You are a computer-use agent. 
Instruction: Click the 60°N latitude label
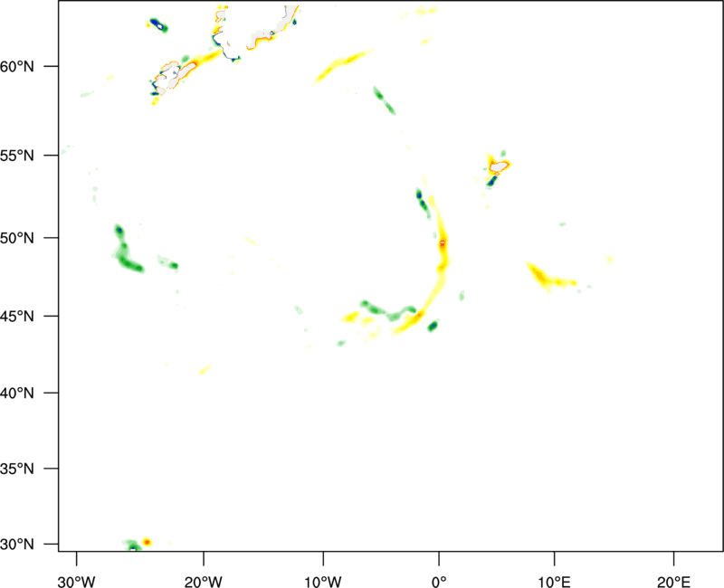[x=17, y=67]
